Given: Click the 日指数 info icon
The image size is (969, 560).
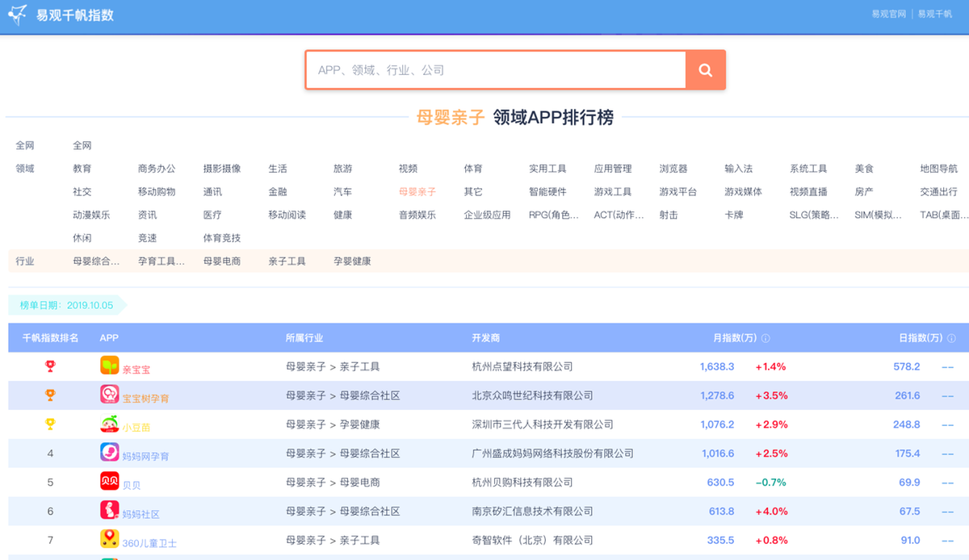Looking at the screenshot, I should 951,338.
